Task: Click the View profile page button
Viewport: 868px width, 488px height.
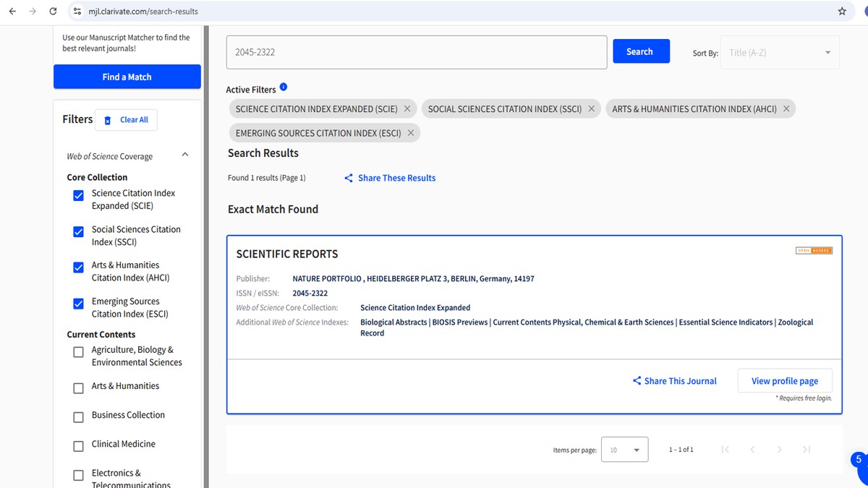Action: [x=785, y=381]
